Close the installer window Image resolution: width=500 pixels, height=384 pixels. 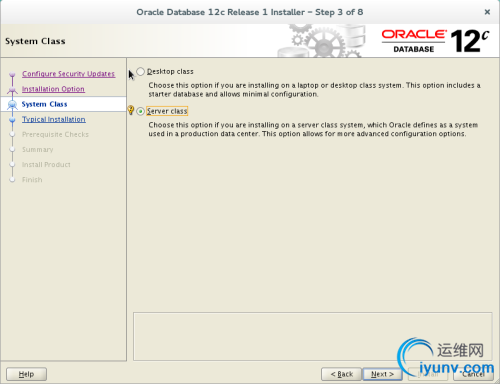(487, 12)
